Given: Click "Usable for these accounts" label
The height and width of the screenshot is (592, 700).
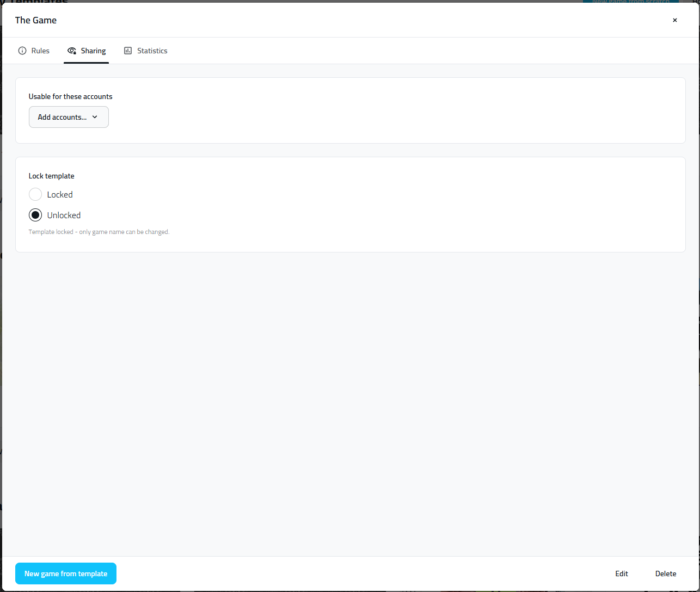Looking at the screenshot, I should coord(70,96).
